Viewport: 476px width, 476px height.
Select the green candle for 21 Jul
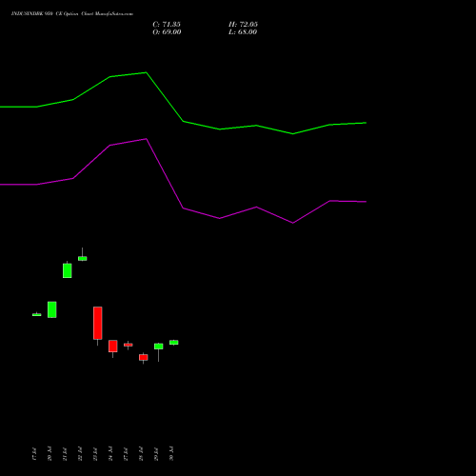click(68, 270)
